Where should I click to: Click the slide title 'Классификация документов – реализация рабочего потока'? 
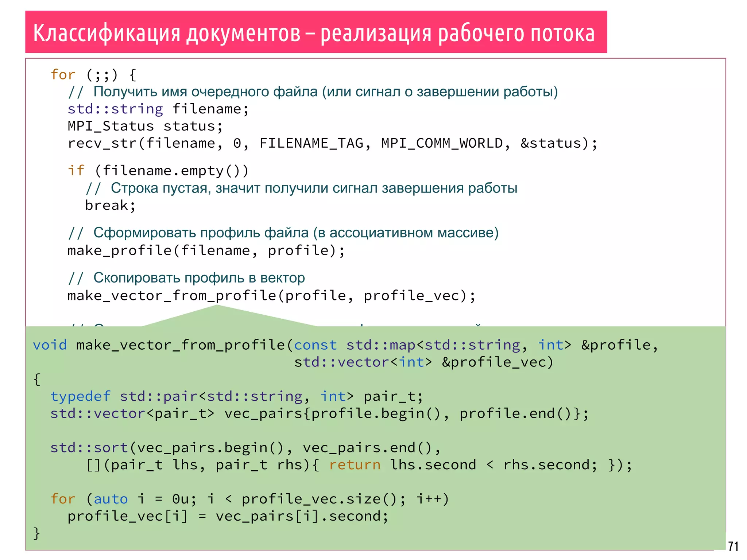[x=314, y=33]
